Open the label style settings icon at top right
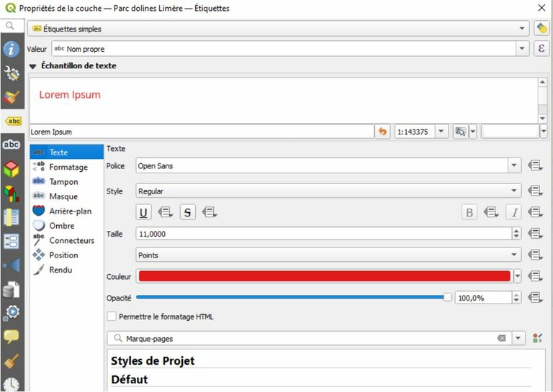The image size is (553, 392). pyautogui.click(x=541, y=29)
